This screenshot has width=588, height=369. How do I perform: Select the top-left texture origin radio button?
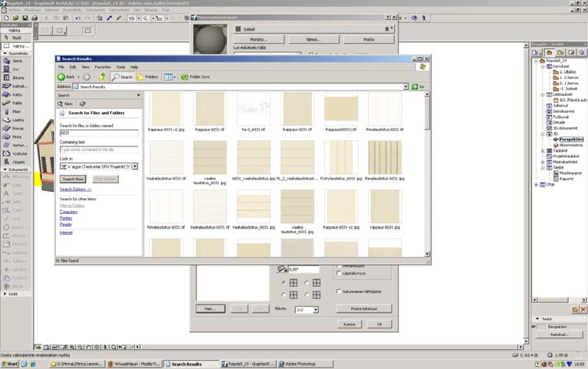[284, 282]
